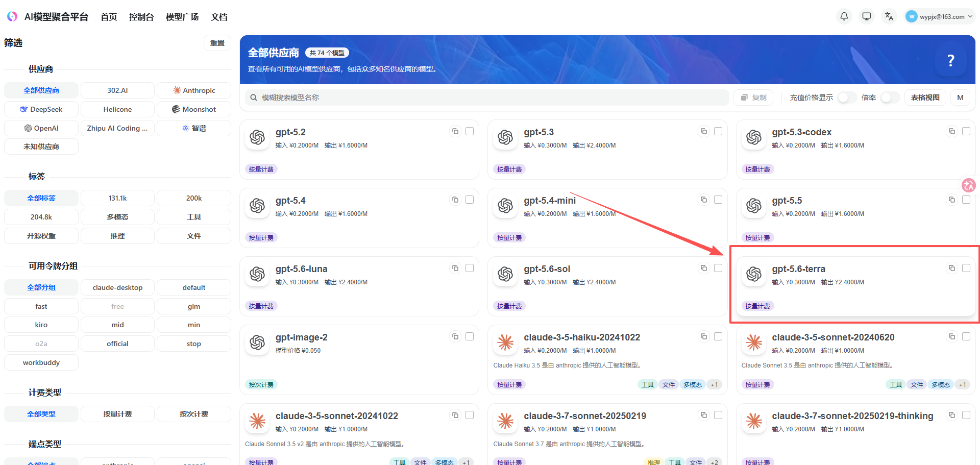Select the workbuddy token group
The width and height of the screenshot is (980, 465).
41,362
